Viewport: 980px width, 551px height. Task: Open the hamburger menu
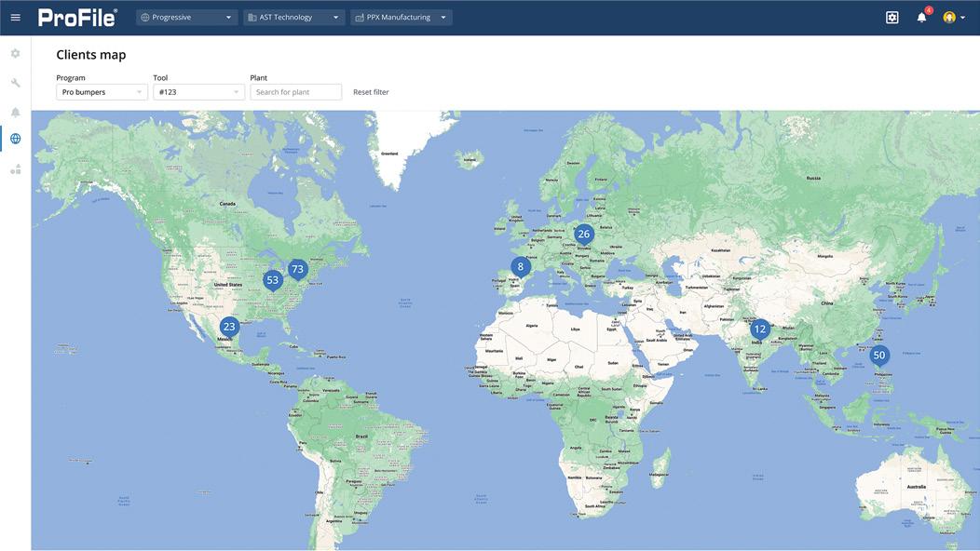pyautogui.click(x=16, y=18)
